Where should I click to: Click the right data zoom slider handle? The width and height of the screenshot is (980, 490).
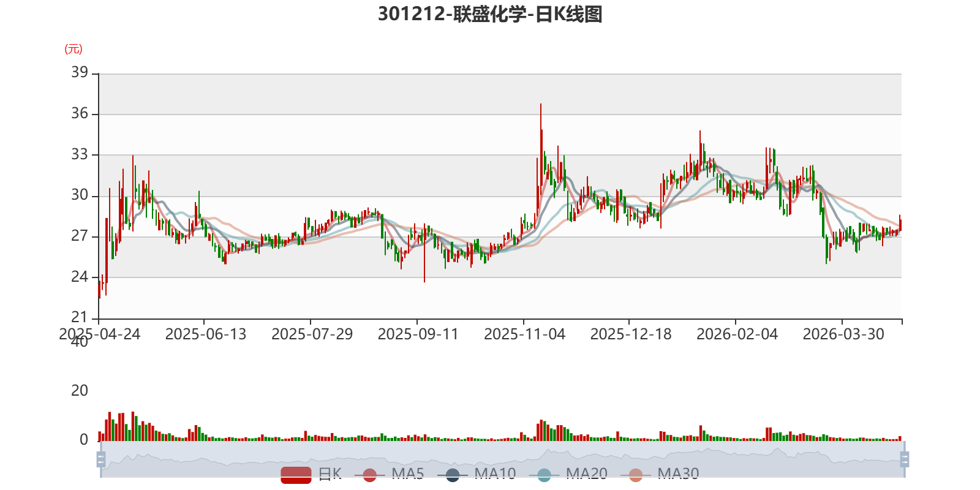coord(904,459)
